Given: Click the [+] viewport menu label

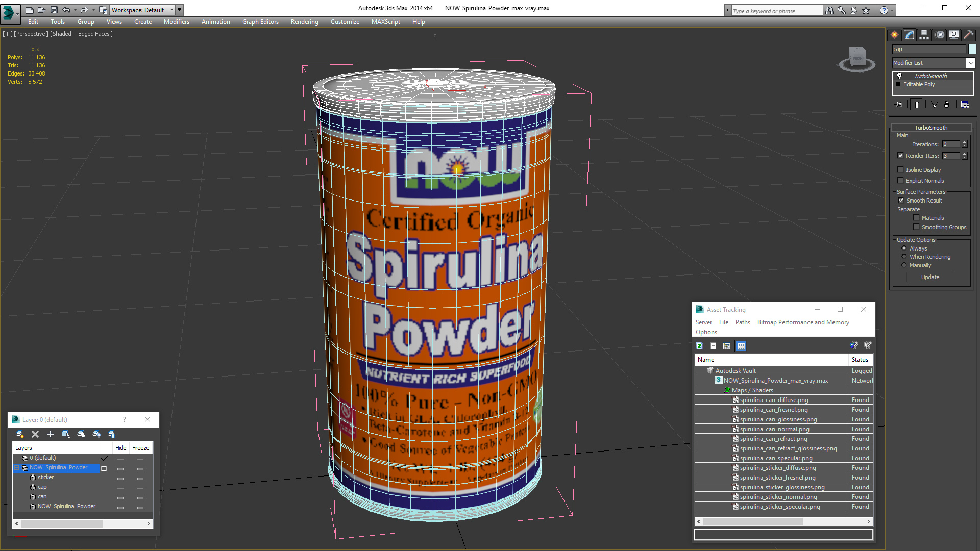Looking at the screenshot, I should [x=7, y=34].
